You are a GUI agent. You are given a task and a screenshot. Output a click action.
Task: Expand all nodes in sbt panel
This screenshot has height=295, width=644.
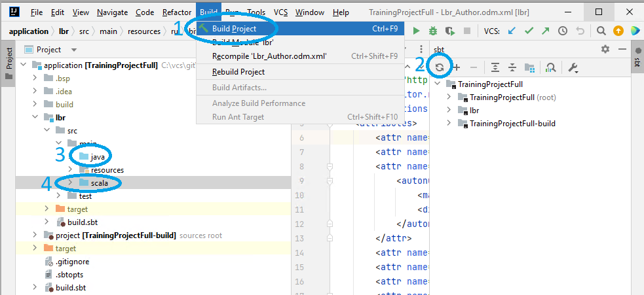tap(495, 67)
